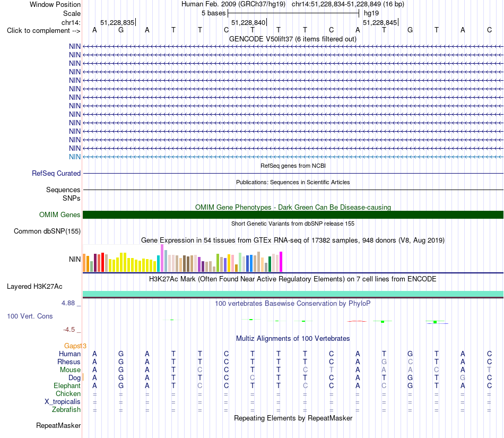Image resolution: width=504 pixels, height=438 pixels.
Task: Click the 51,228,840 ruler position
Action: pos(248,22)
